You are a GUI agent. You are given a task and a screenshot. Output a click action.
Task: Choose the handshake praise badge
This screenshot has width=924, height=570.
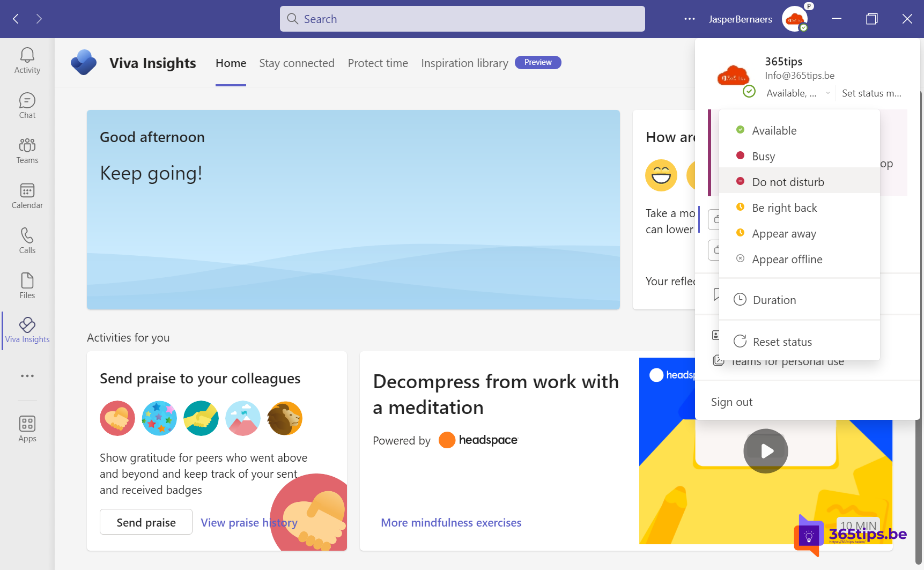201,418
